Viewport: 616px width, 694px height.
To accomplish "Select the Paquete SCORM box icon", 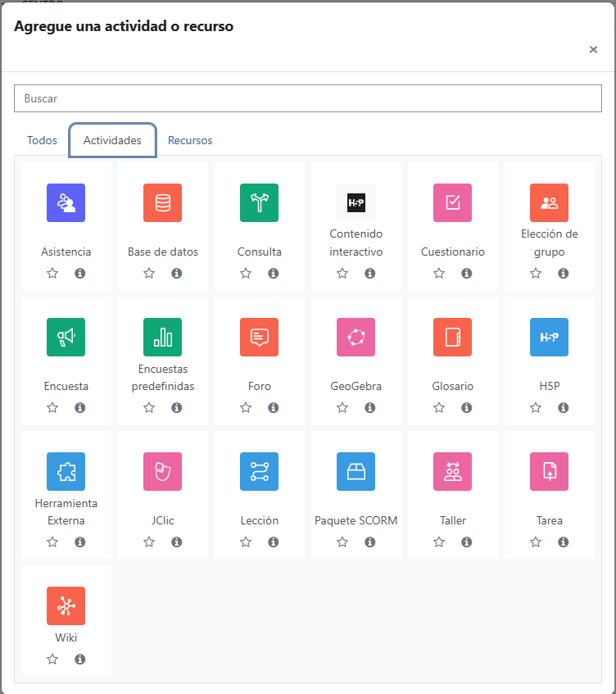I will click(x=356, y=471).
